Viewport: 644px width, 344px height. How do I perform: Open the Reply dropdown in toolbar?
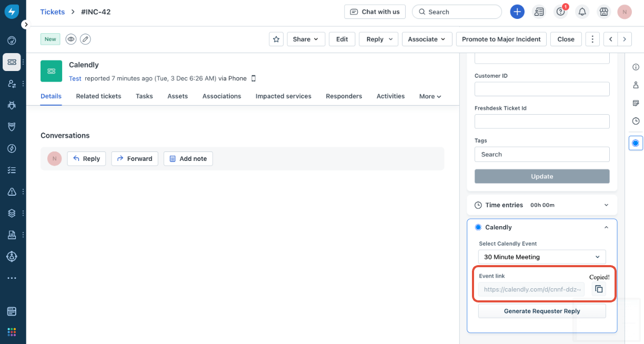click(378, 39)
